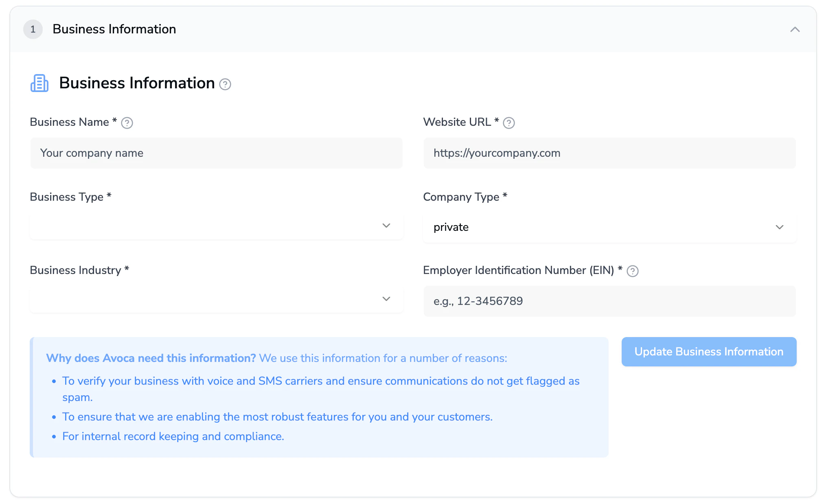824x504 pixels.
Task: Click the Company Type chevron arrow
Action: [779, 227]
